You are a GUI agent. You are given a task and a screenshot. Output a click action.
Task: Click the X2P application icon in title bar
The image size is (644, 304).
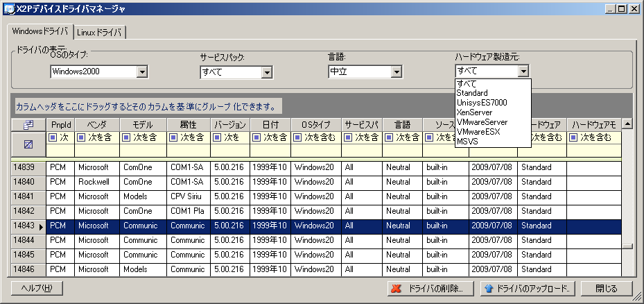pyautogui.click(x=8, y=8)
